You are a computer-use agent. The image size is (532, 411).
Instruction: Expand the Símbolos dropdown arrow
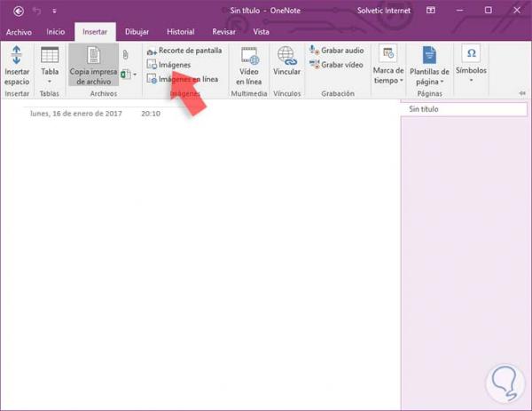[472, 81]
